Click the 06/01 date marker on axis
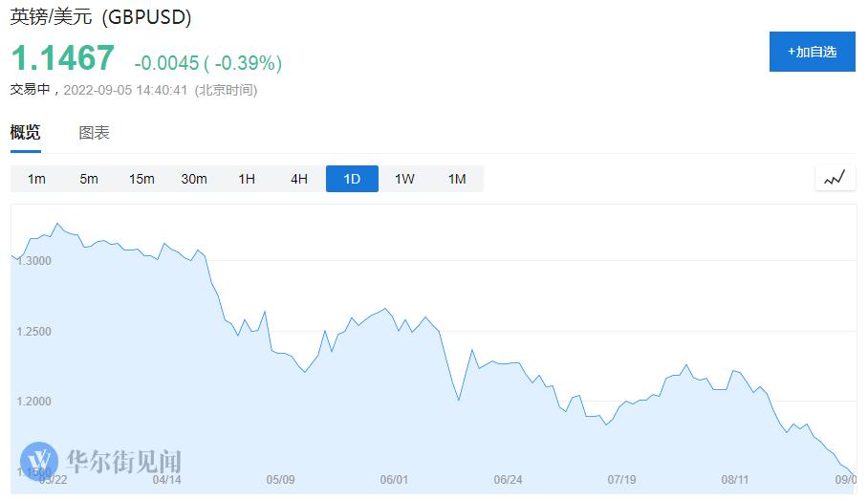Screen dimensions: 868x501 (394, 480)
